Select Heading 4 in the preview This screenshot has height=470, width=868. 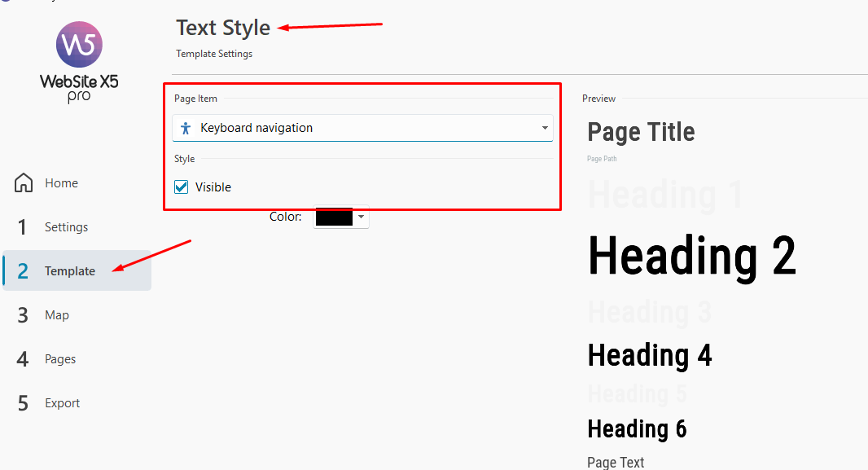point(649,355)
